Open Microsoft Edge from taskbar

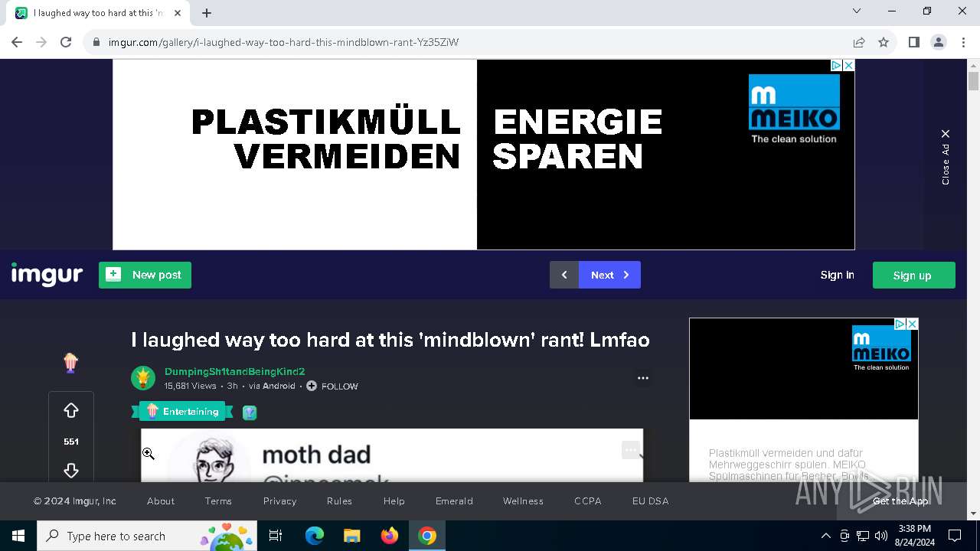pos(315,536)
